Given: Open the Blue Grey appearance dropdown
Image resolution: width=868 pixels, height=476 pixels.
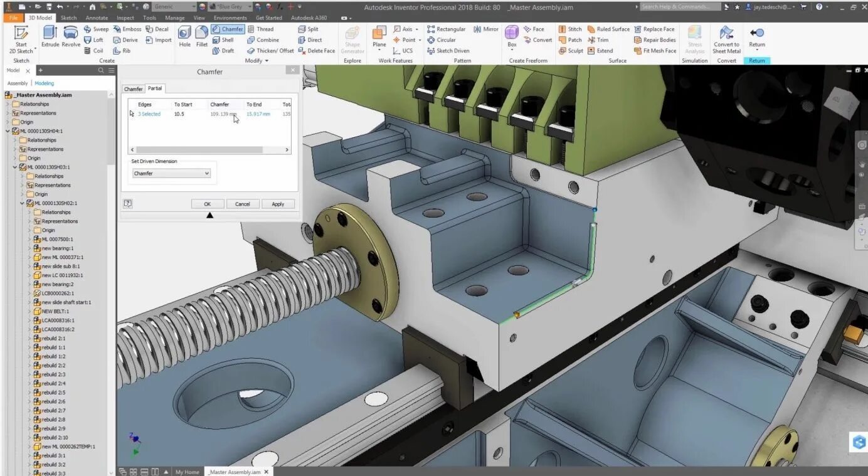Looking at the screenshot, I should [249, 6].
